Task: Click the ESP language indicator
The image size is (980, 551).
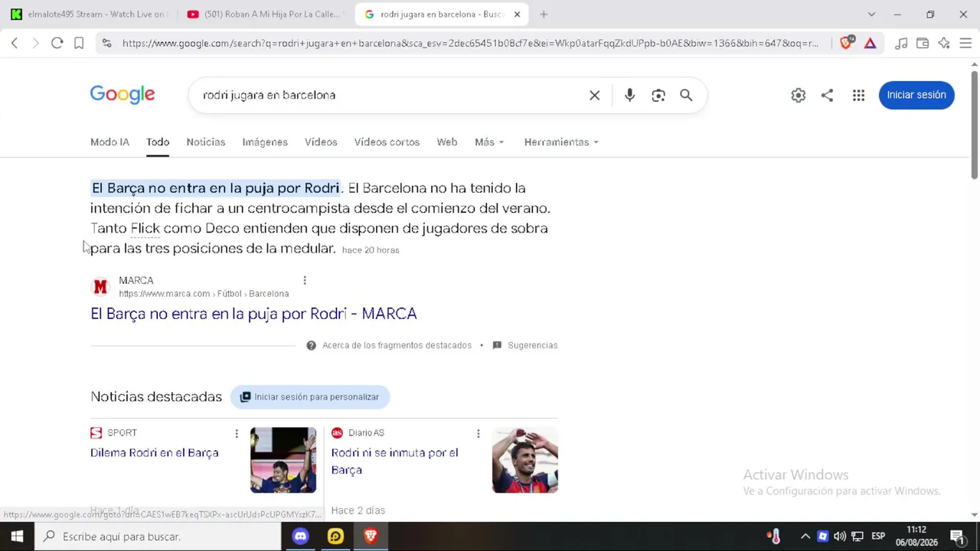Action: [x=878, y=536]
